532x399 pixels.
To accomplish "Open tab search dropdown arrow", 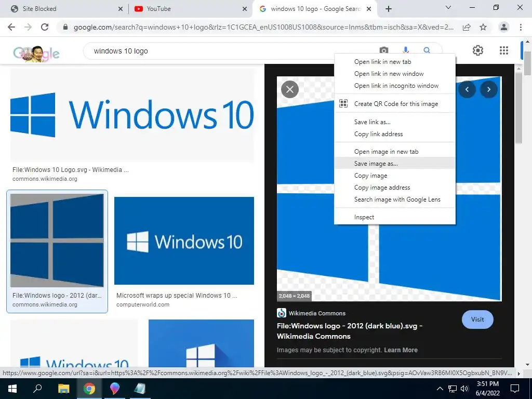I will 448,7.
